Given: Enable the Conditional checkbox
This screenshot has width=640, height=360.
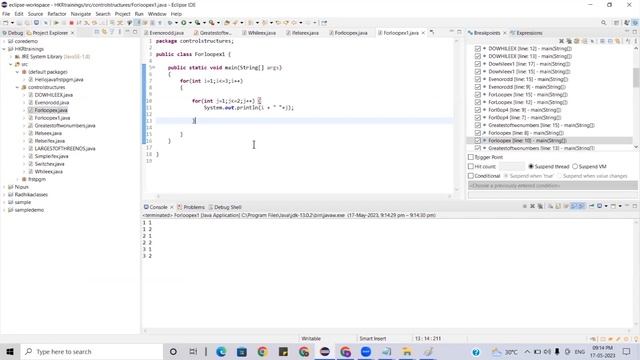Looking at the screenshot, I should point(471,176).
